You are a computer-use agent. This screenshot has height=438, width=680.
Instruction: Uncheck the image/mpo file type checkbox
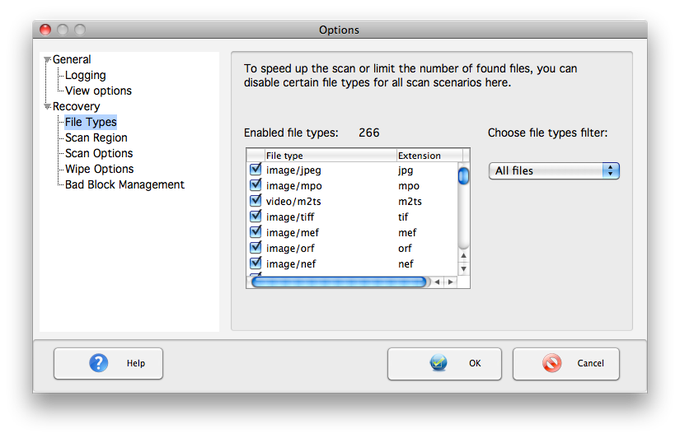(x=255, y=185)
